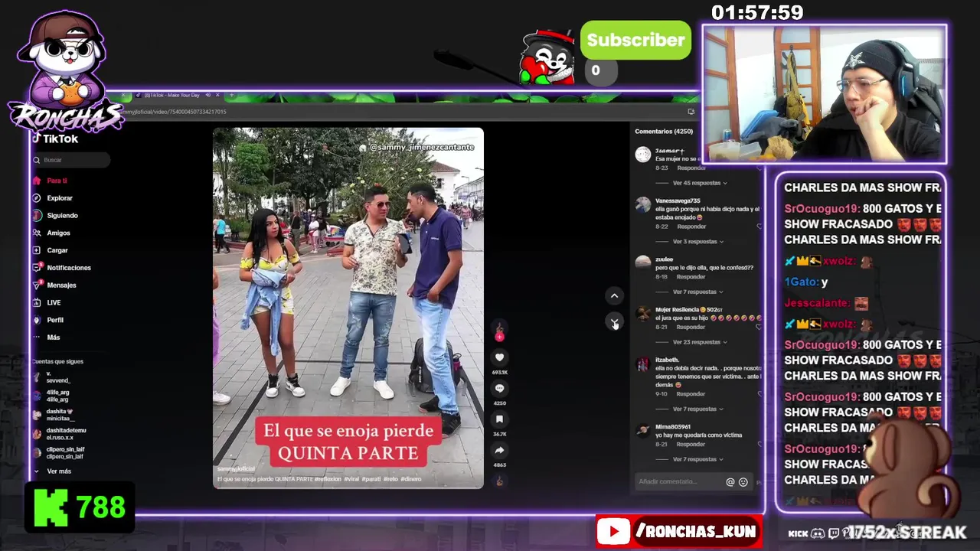Click the Subscriber overlay button
980x551 pixels.
(x=635, y=41)
